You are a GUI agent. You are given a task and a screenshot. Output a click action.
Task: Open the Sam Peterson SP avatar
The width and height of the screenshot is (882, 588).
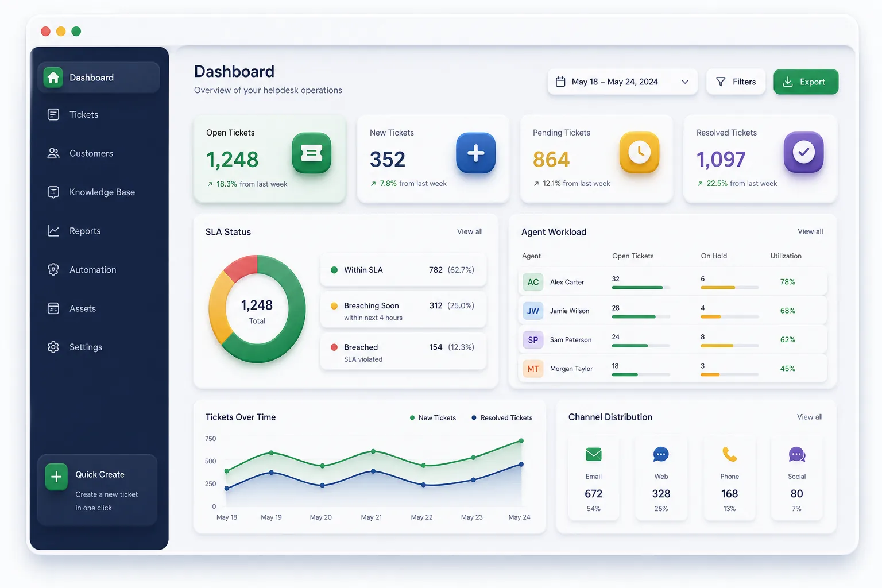(533, 339)
